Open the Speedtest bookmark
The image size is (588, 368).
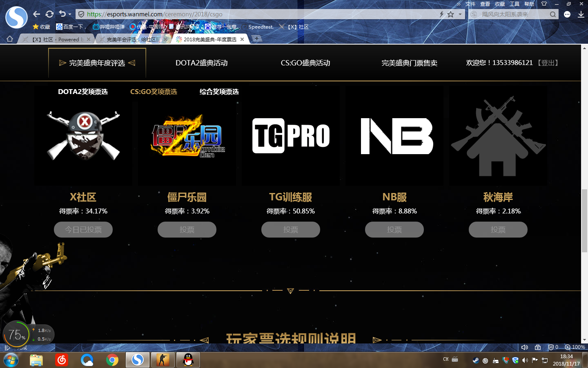pos(260,27)
